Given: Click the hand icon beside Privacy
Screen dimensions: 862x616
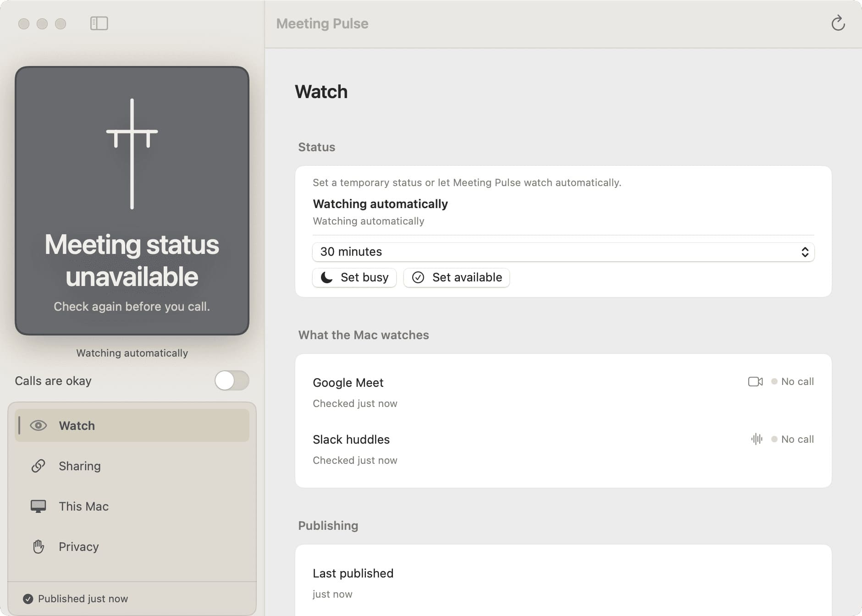Looking at the screenshot, I should point(39,546).
